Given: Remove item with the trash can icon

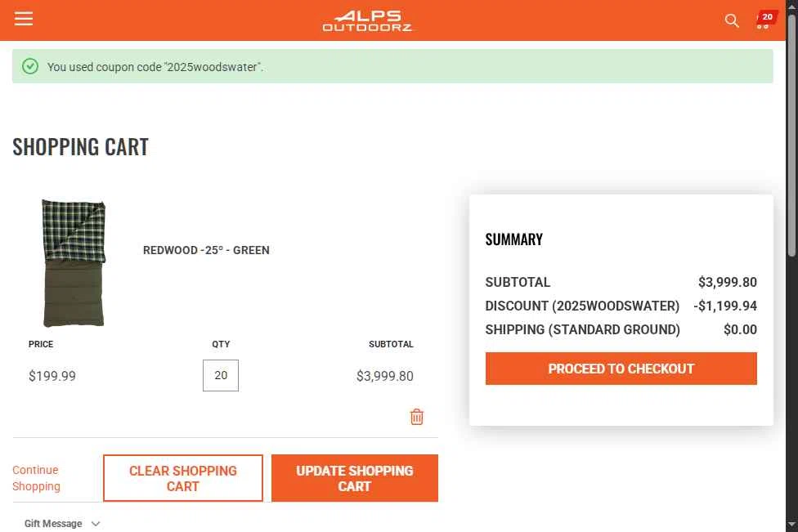Looking at the screenshot, I should point(417,417).
